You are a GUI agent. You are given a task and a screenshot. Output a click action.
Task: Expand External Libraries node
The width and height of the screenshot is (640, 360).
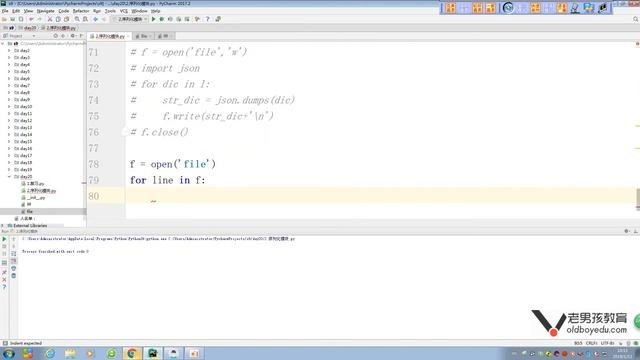coord(3,225)
